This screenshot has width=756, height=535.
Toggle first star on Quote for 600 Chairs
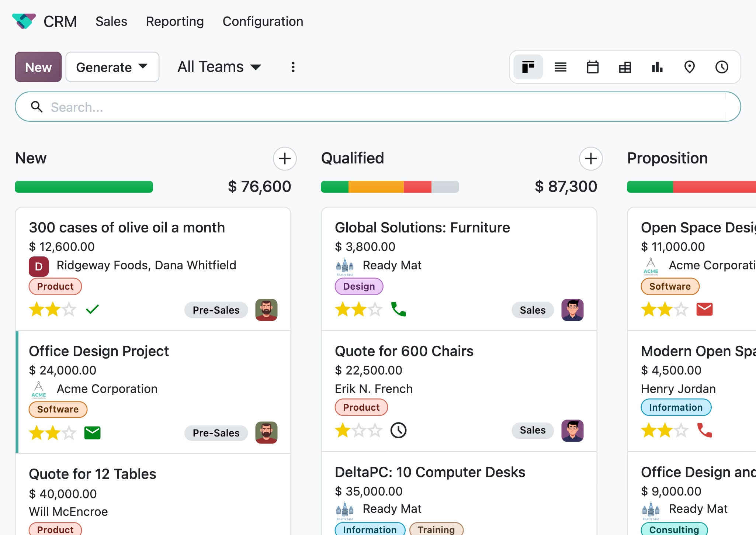pos(343,430)
